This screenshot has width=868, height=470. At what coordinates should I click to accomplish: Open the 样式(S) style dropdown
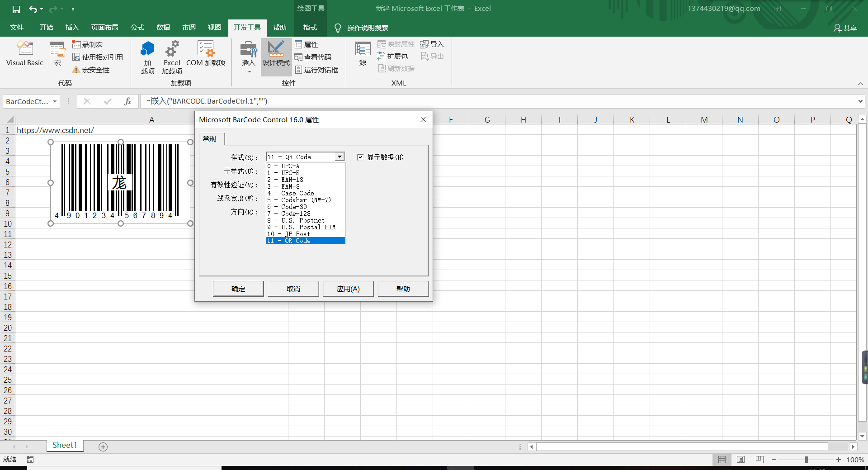(339, 157)
